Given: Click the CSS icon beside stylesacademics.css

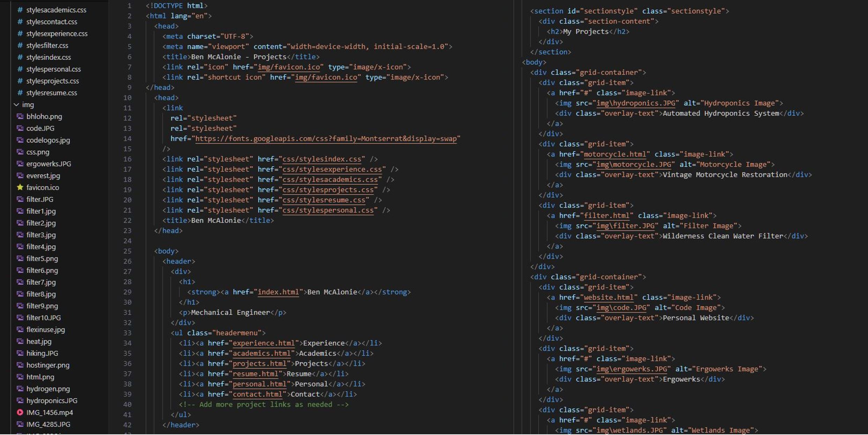Looking at the screenshot, I should click(20, 10).
